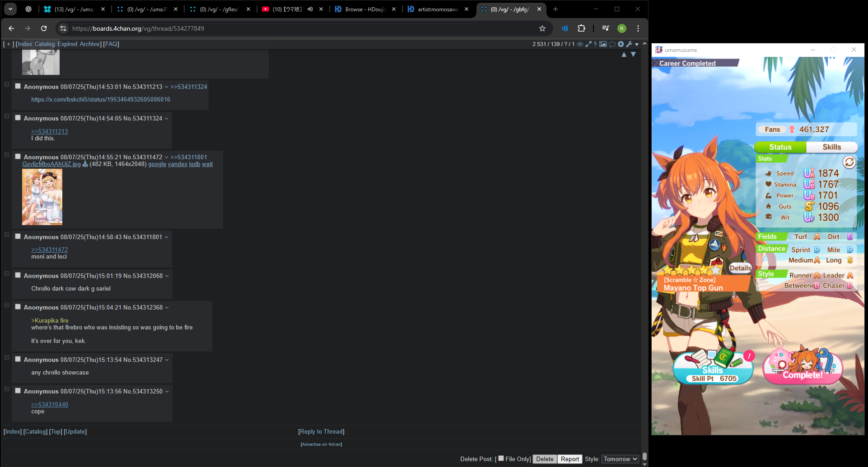
Task: Open the image gallery icon in header
Action: [603, 44]
